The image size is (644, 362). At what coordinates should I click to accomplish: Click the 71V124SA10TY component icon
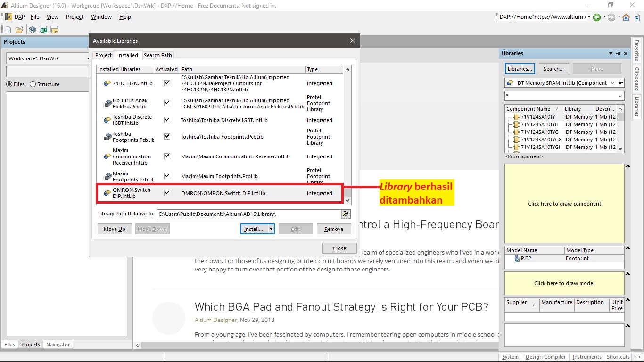pyautogui.click(x=516, y=117)
